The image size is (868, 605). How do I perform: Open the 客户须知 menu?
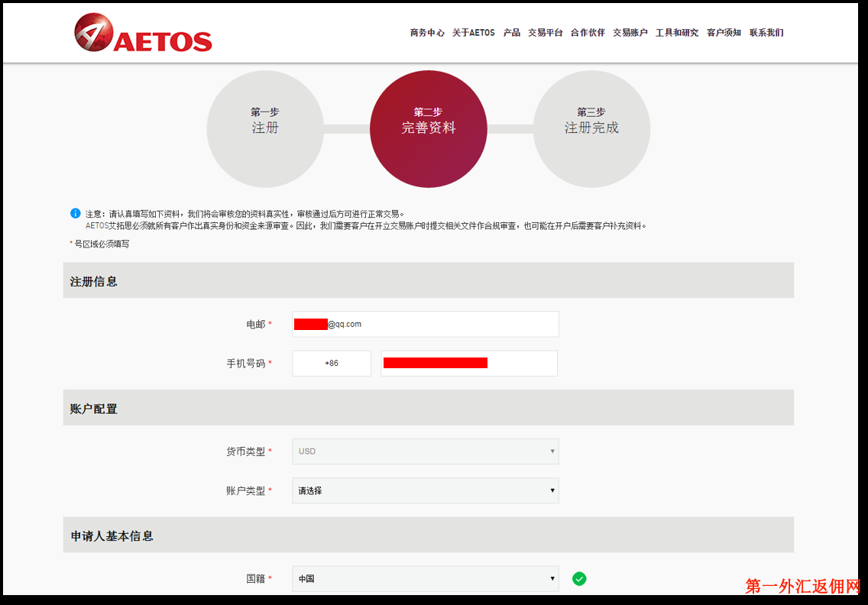724,33
